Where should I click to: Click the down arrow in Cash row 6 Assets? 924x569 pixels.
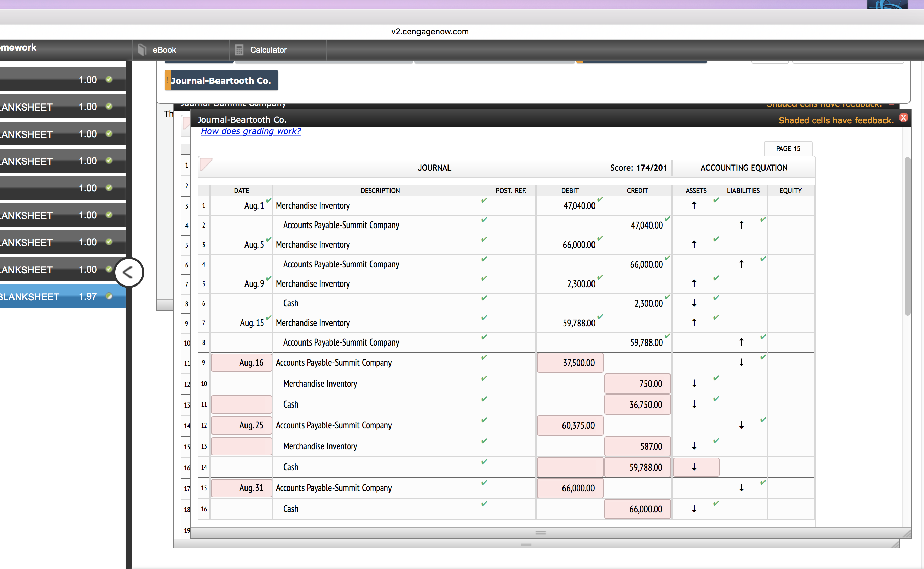(x=694, y=303)
